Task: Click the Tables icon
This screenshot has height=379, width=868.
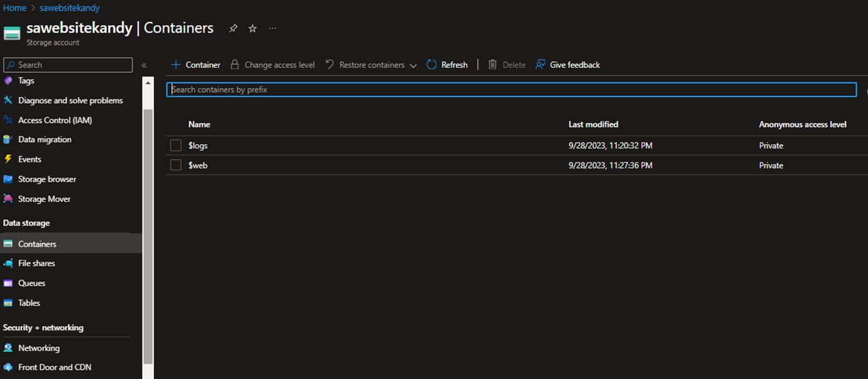Action: [x=8, y=303]
